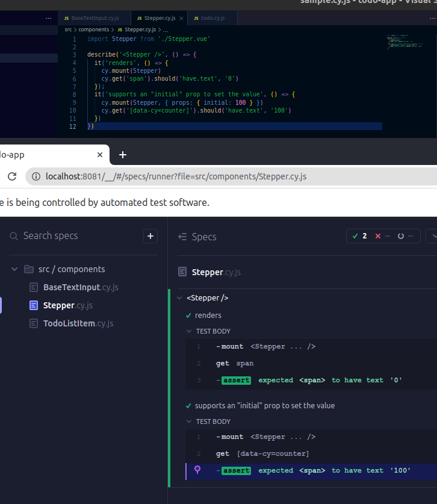Close the Stepper.cy.js editor tab
Screen dimensions: 437x504
(181, 18)
